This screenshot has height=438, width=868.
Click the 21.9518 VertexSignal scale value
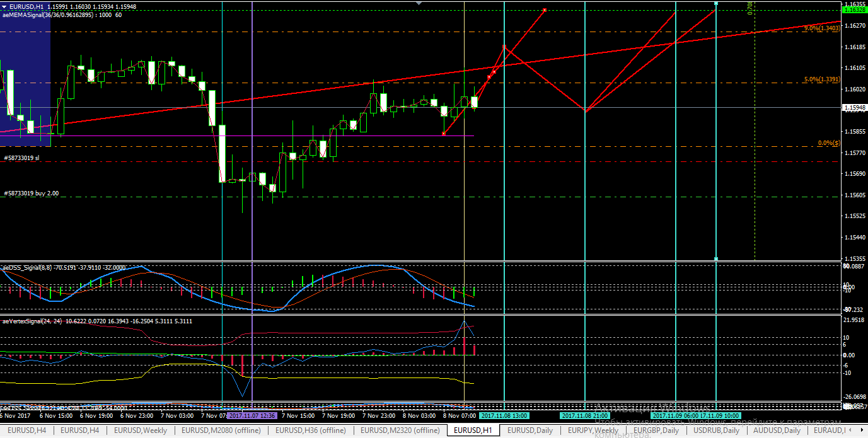(855, 320)
